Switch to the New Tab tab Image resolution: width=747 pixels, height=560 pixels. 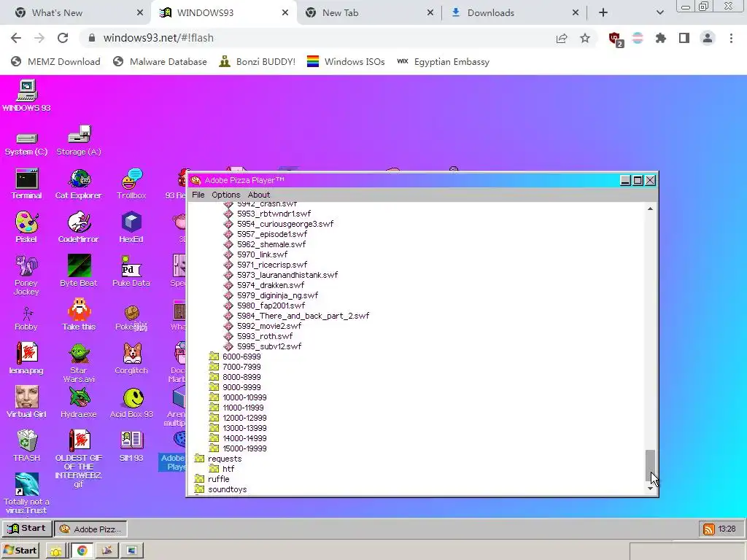click(x=369, y=12)
